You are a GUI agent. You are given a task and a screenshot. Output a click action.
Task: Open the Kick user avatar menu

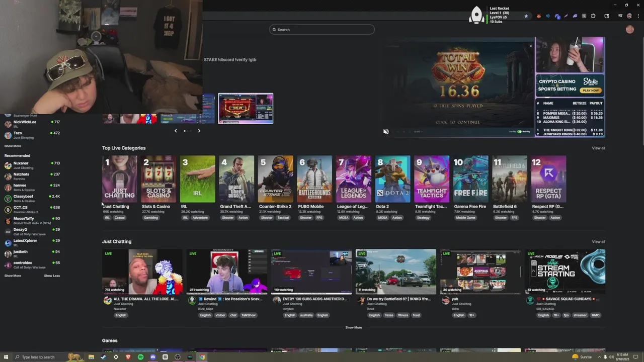[x=630, y=30]
